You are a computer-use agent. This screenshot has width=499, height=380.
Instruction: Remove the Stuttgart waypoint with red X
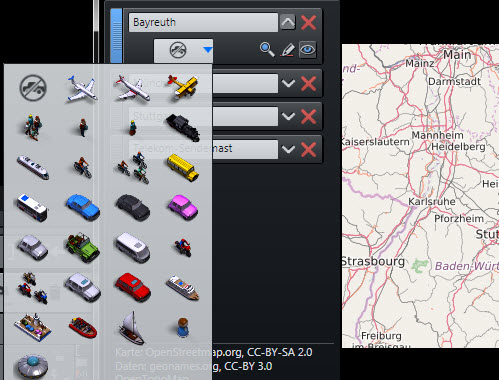tap(309, 116)
